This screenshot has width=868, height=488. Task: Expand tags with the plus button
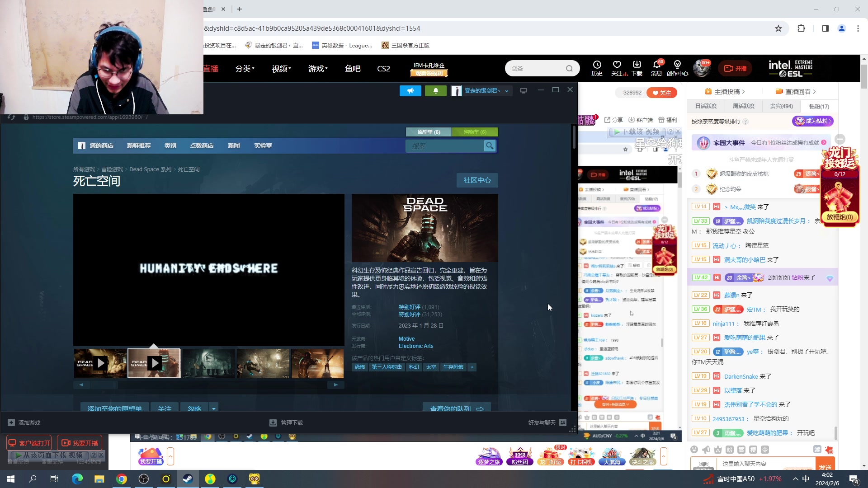tap(472, 367)
